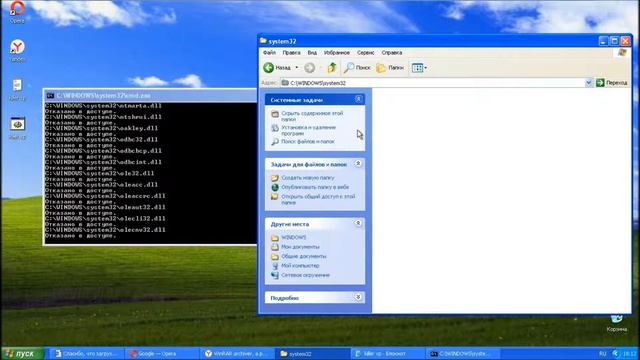
Task: Click the Start (пуск) button
Action: tap(22, 353)
